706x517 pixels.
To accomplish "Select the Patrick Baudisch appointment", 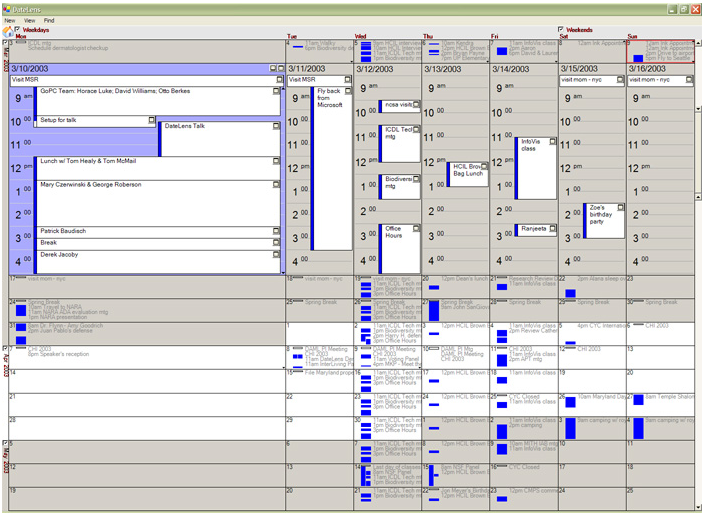I will coord(157,232).
